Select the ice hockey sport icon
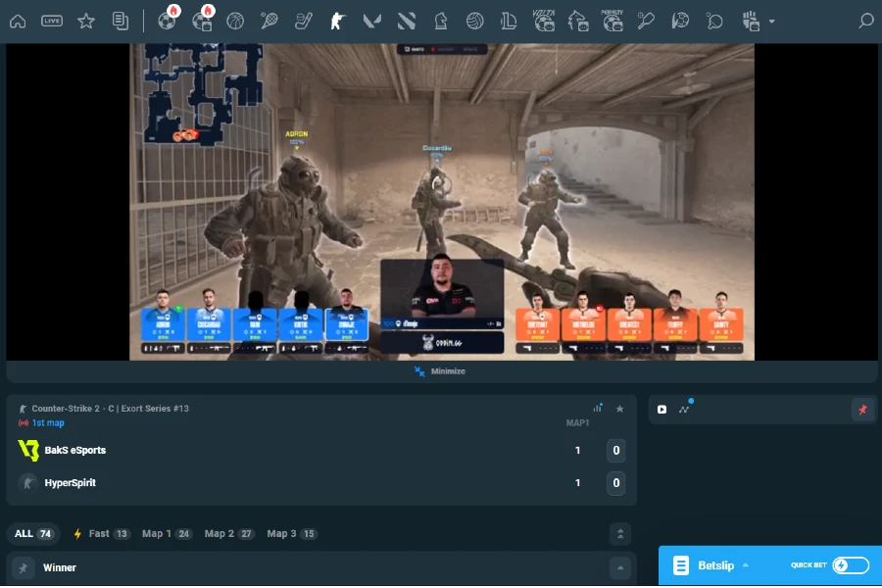This screenshot has width=882, height=588. pyautogui.click(x=304, y=21)
